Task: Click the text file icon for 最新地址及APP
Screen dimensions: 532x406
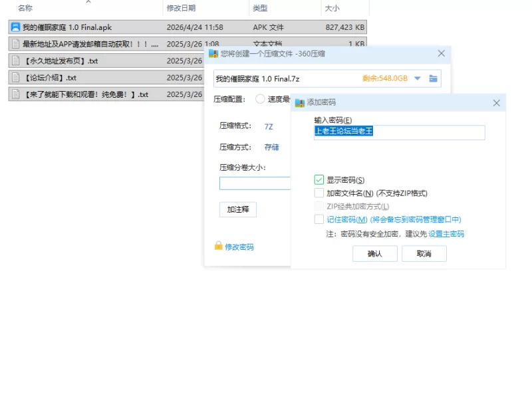Action: coord(15,44)
